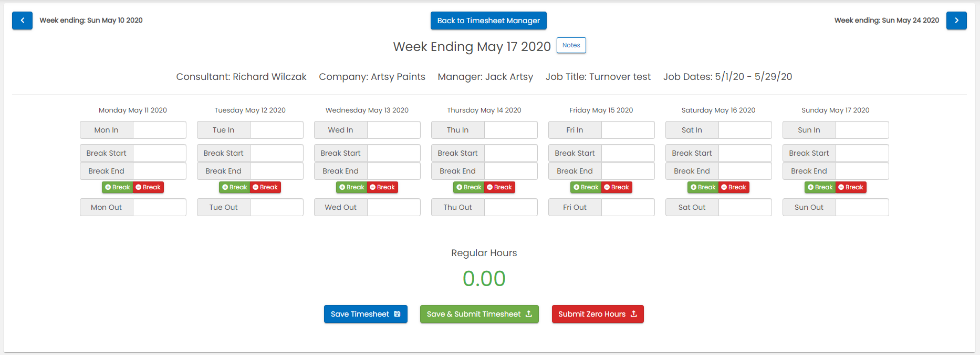Go to previous week with left chevron
This screenshot has width=980, height=355.
pyautogui.click(x=22, y=21)
